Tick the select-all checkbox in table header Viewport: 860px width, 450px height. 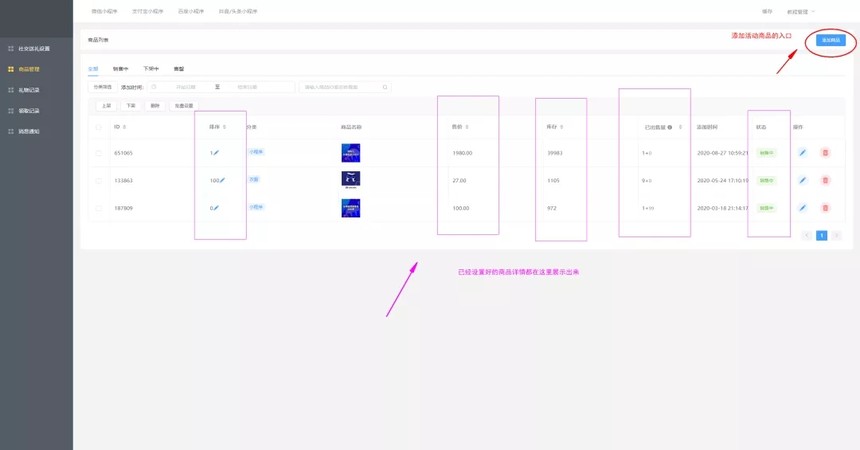(98, 127)
